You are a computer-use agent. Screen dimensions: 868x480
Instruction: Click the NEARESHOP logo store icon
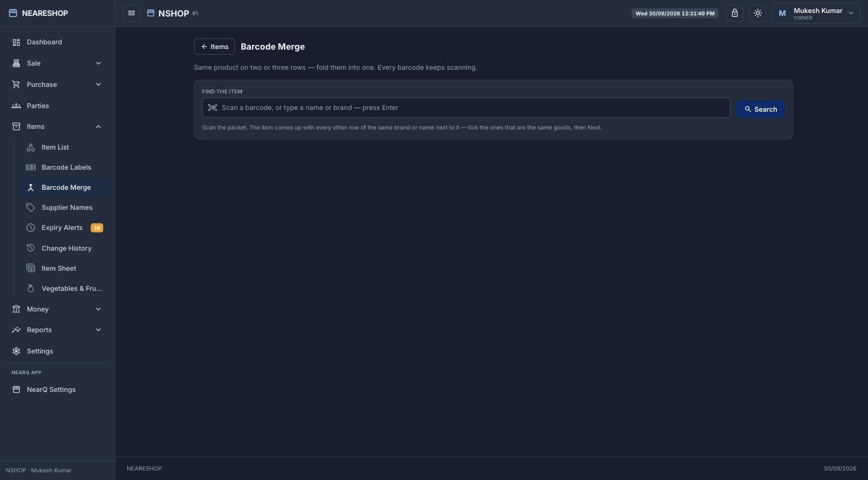point(13,13)
